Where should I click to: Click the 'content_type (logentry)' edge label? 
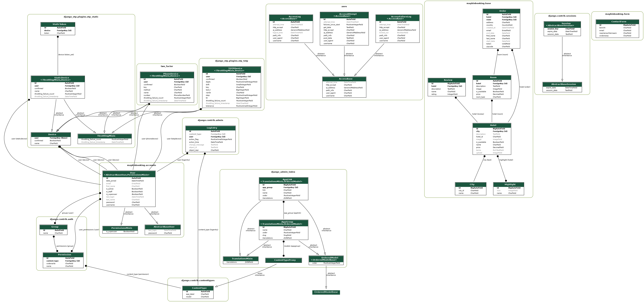click(x=208, y=230)
